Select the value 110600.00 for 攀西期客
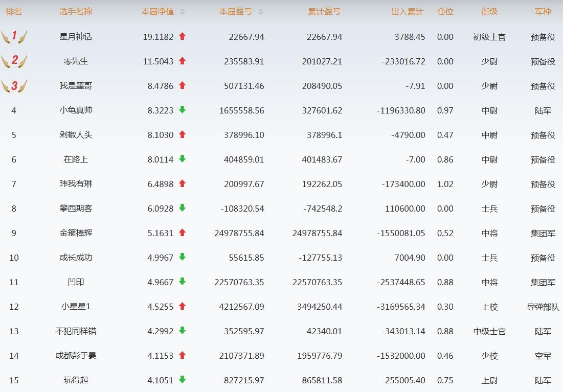Viewport: 563px width, 392px height. 405,209
